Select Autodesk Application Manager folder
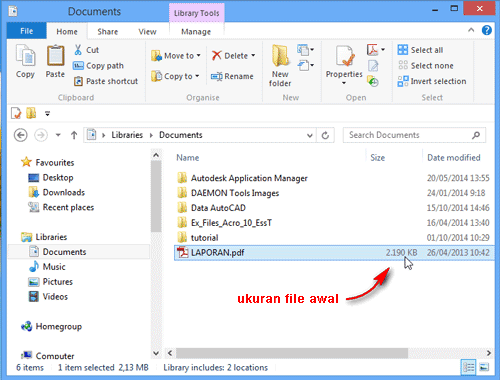This screenshot has width=500, height=380. 242,178
